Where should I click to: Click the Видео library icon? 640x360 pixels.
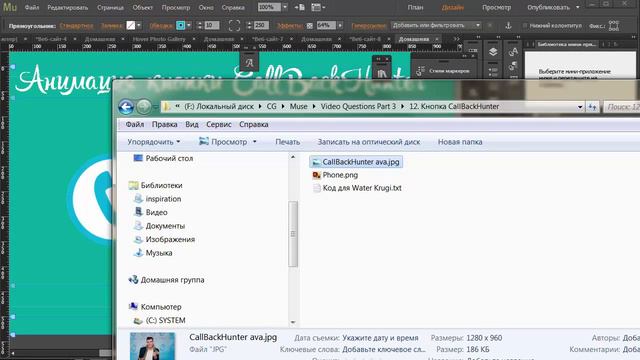pyautogui.click(x=138, y=212)
